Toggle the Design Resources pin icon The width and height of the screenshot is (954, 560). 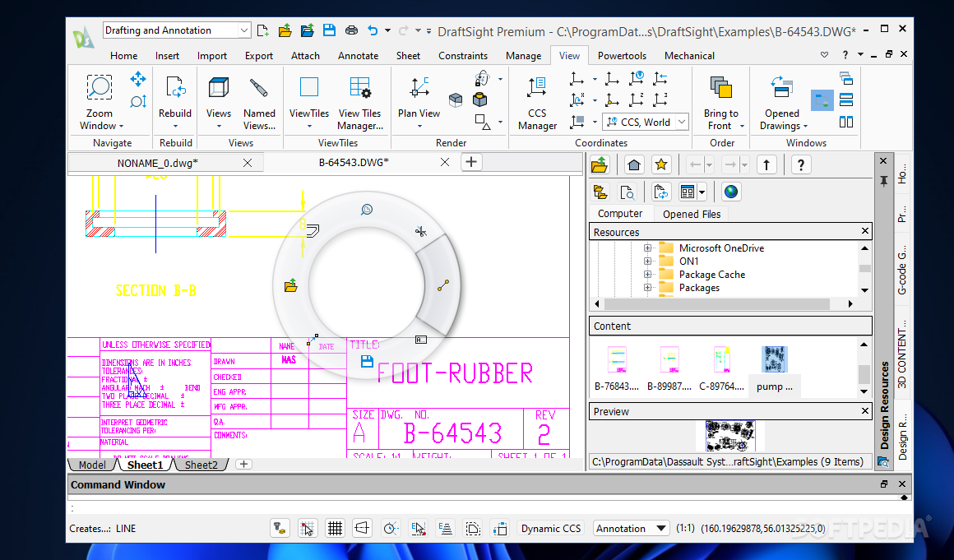pyautogui.click(x=883, y=181)
